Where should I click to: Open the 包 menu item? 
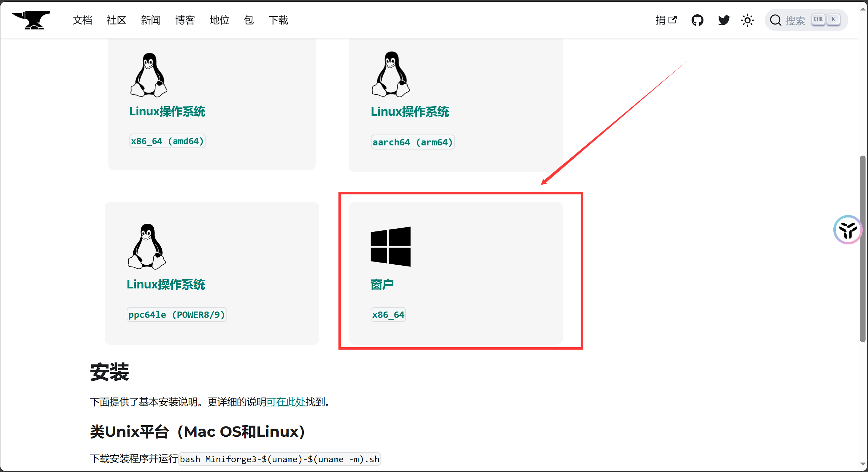pos(249,20)
